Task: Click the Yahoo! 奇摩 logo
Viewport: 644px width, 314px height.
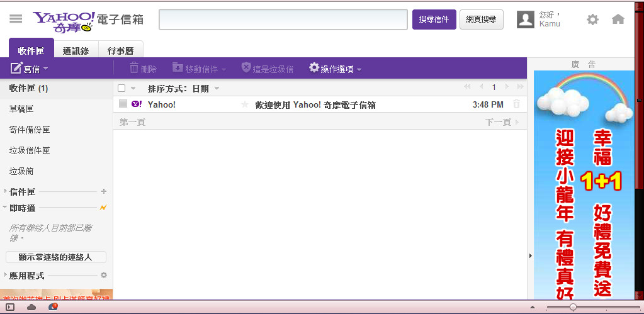Action: coord(64,22)
